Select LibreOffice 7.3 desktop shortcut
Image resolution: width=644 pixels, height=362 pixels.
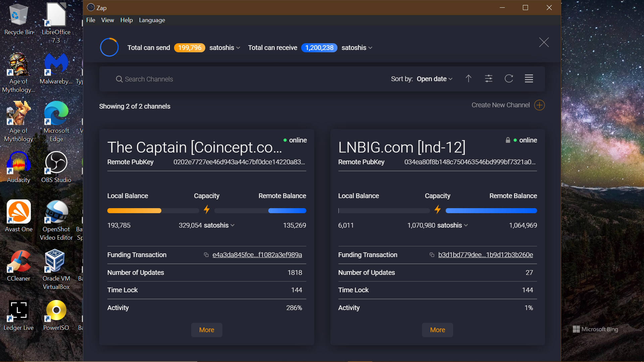[x=56, y=23]
